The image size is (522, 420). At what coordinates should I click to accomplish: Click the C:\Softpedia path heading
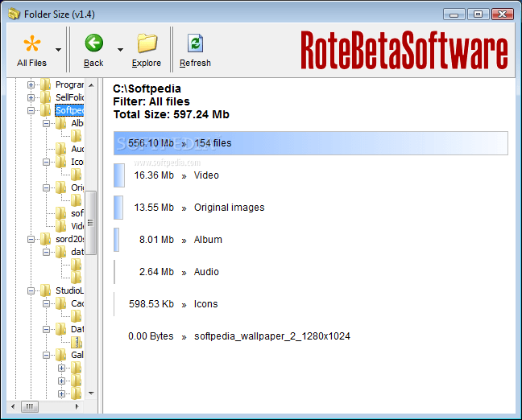tap(147, 89)
